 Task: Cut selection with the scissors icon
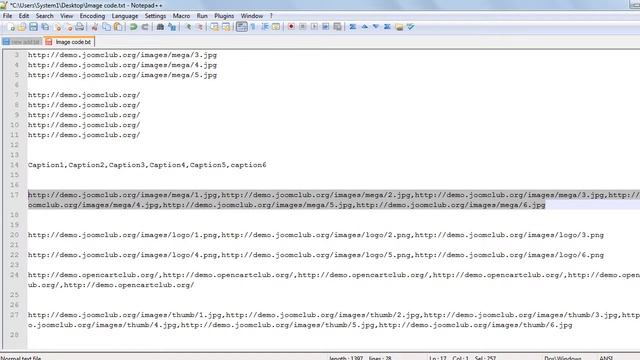[x=95, y=27]
